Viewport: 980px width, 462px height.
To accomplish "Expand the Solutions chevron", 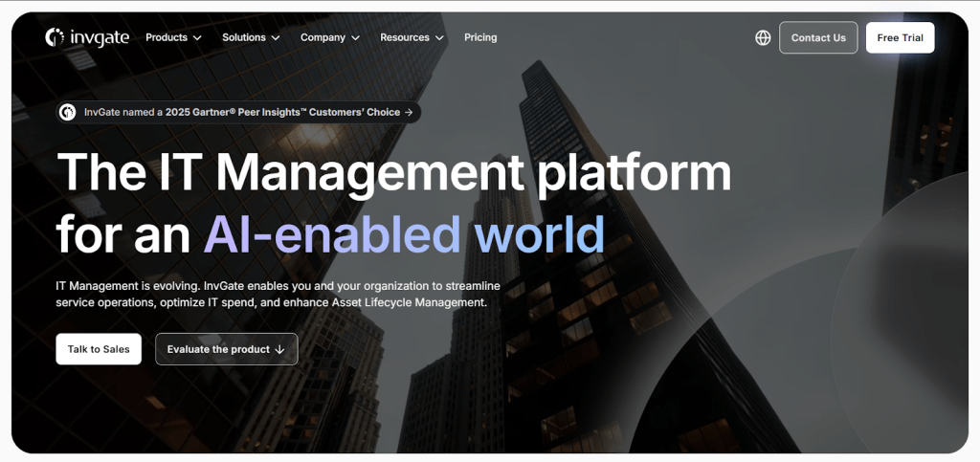I will (x=276, y=38).
